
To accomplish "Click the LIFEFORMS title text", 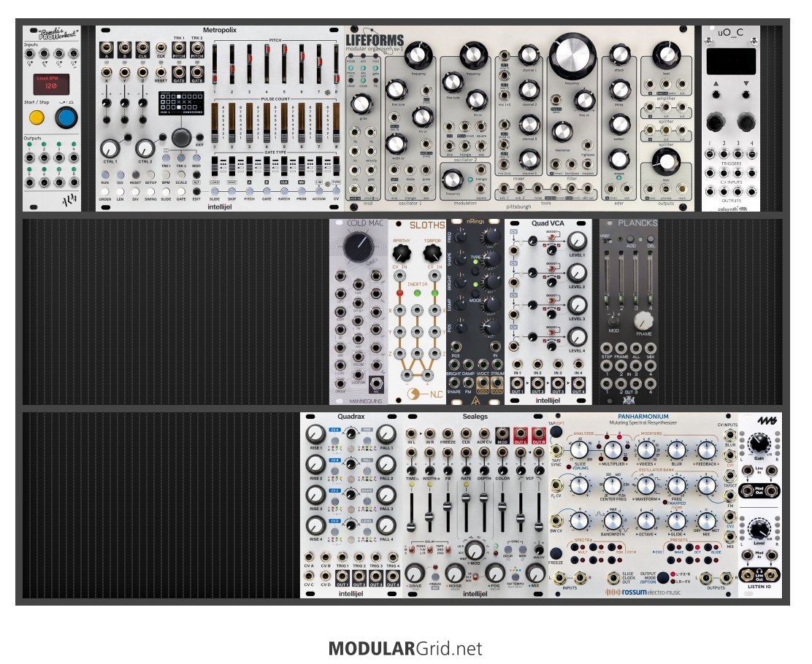I will point(375,40).
